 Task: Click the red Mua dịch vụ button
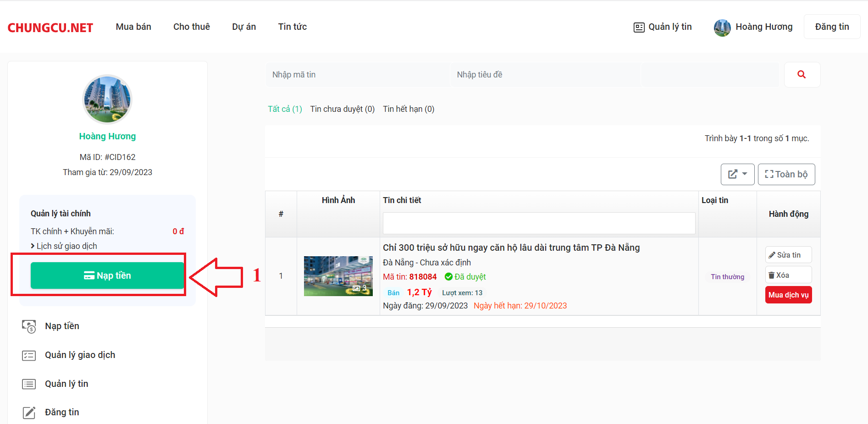tap(788, 295)
